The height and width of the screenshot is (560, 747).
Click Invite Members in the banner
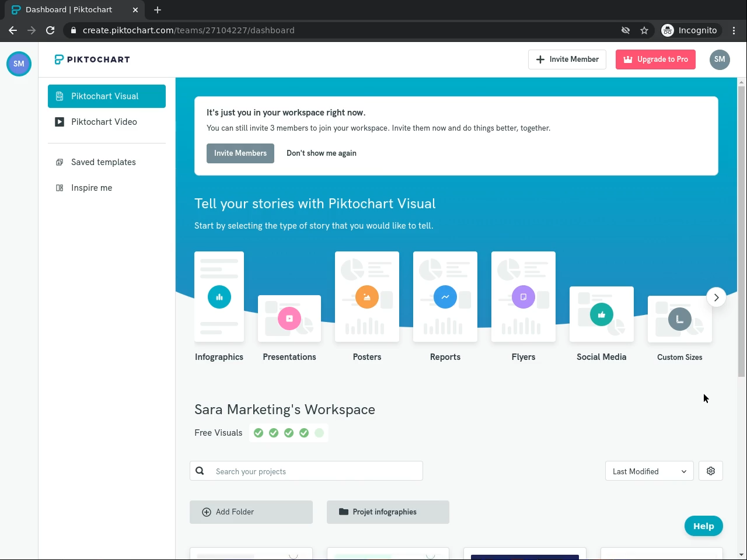coord(240,153)
